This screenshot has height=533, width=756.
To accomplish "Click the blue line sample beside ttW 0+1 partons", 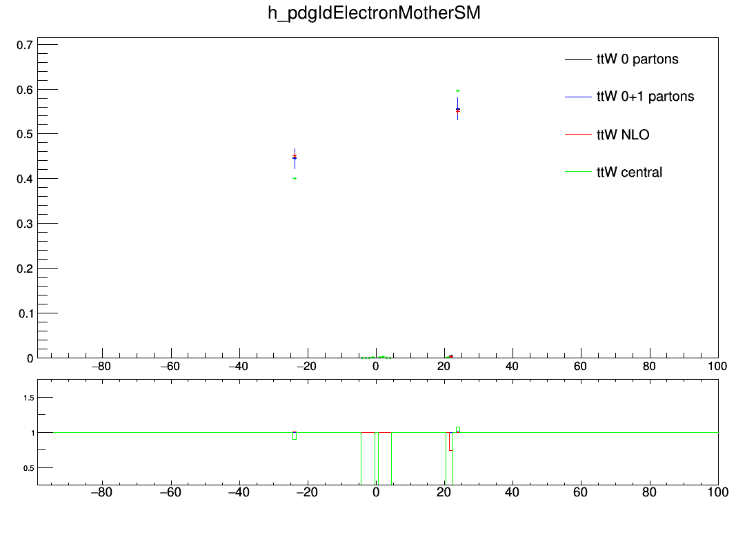I will (578, 97).
